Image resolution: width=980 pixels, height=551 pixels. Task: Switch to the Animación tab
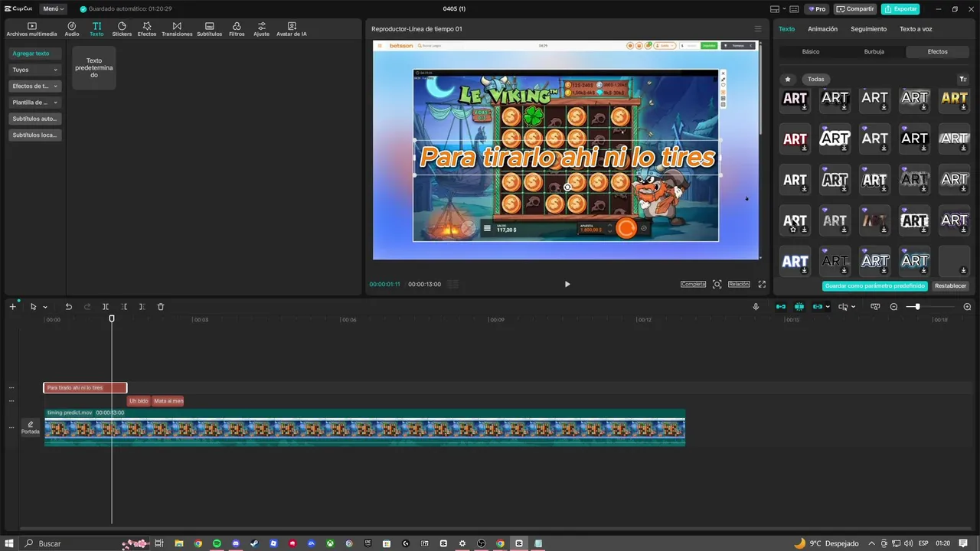pyautogui.click(x=822, y=29)
